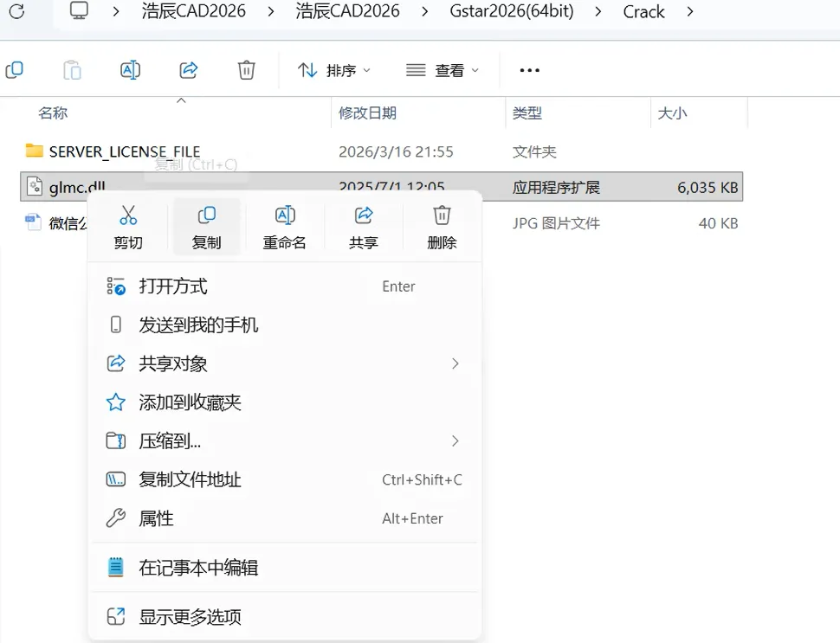Click the 6,035 KB size cell
The image size is (840, 643).
708,188
